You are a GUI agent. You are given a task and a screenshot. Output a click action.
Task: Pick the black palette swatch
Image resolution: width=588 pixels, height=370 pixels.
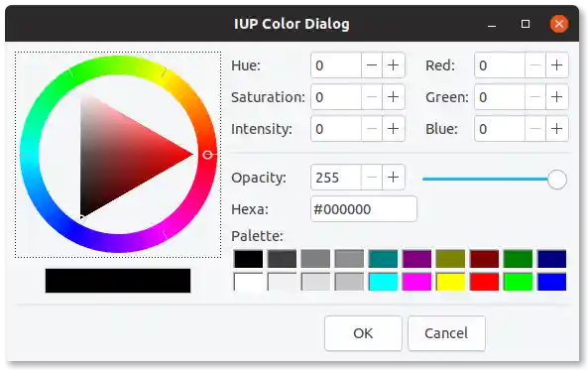click(248, 259)
